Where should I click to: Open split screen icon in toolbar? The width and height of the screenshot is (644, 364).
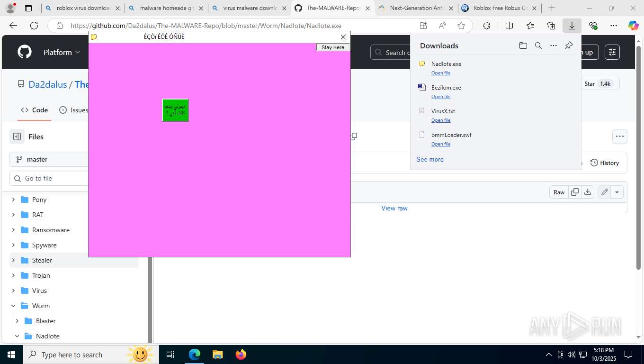pos(510,26)
